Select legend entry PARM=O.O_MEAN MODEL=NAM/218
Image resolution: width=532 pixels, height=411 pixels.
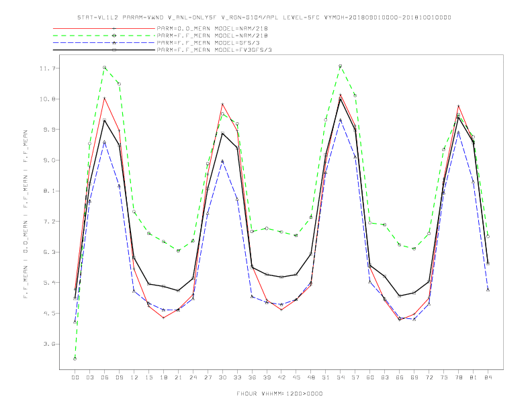pyautogui.click(x=212, y=28)
